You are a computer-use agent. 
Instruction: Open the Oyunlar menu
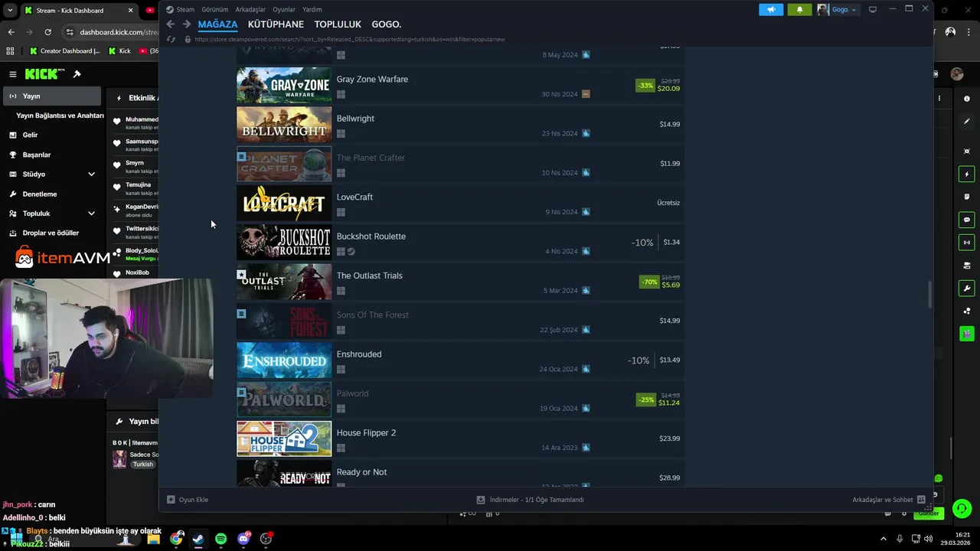click(284, 9)
